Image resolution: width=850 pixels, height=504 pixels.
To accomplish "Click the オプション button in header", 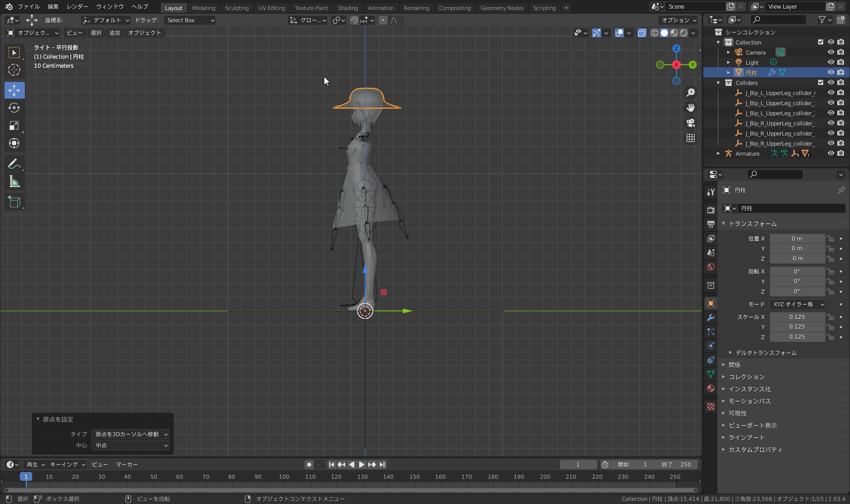I will point(678,20).
